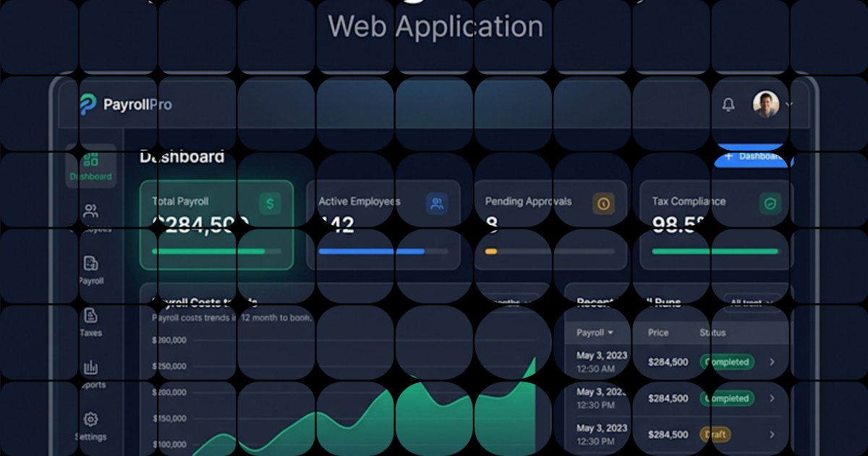The image size is (868, 456).
Task: Open the Payroll sidebar icon
Action: pyautogui.click(x=90, y=263)
